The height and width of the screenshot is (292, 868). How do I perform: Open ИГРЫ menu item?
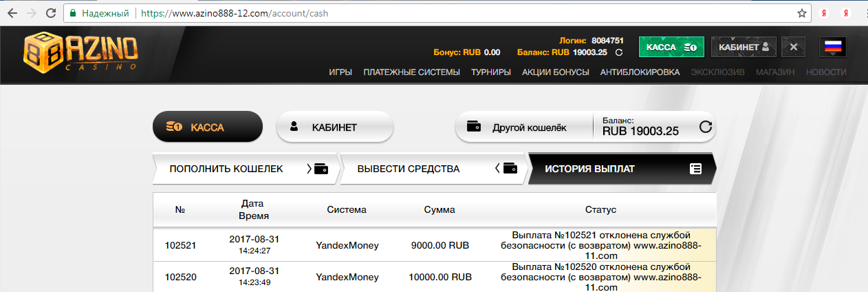point(340,72)
